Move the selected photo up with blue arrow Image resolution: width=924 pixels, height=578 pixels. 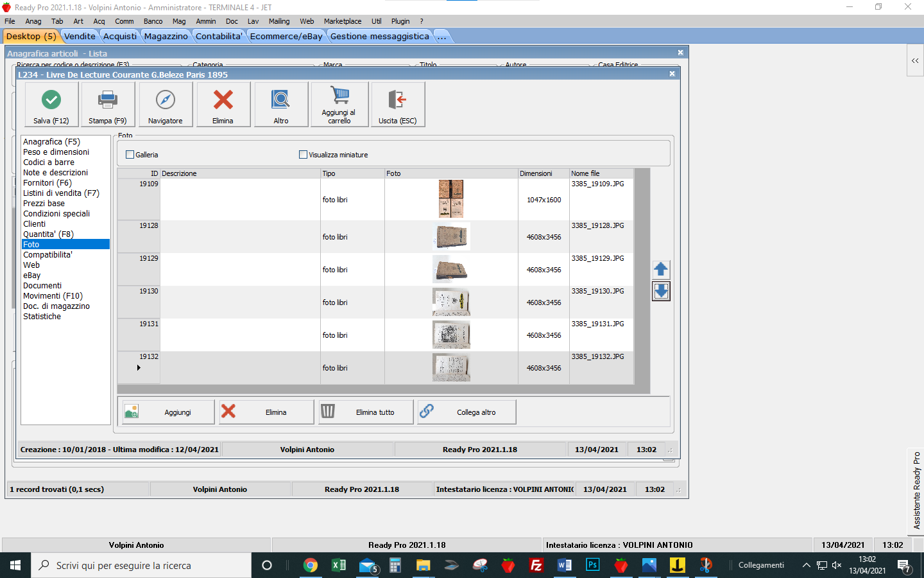(661, 269)
